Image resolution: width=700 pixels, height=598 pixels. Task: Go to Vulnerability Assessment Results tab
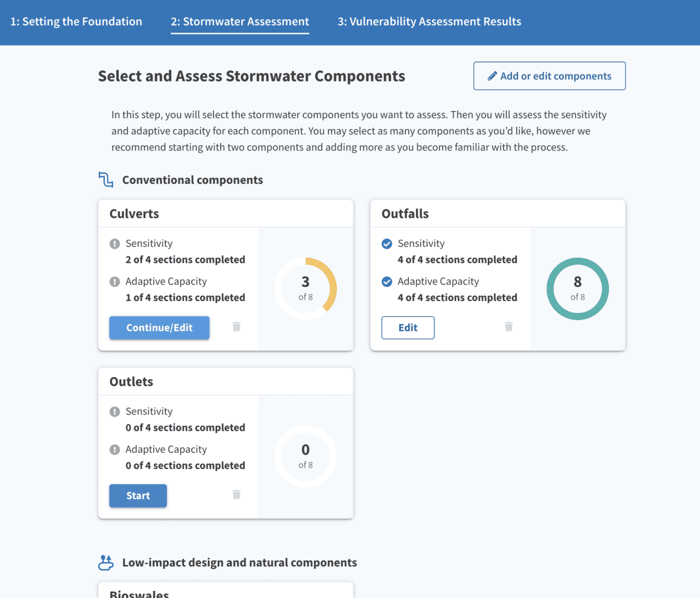[x=429, y=22]
